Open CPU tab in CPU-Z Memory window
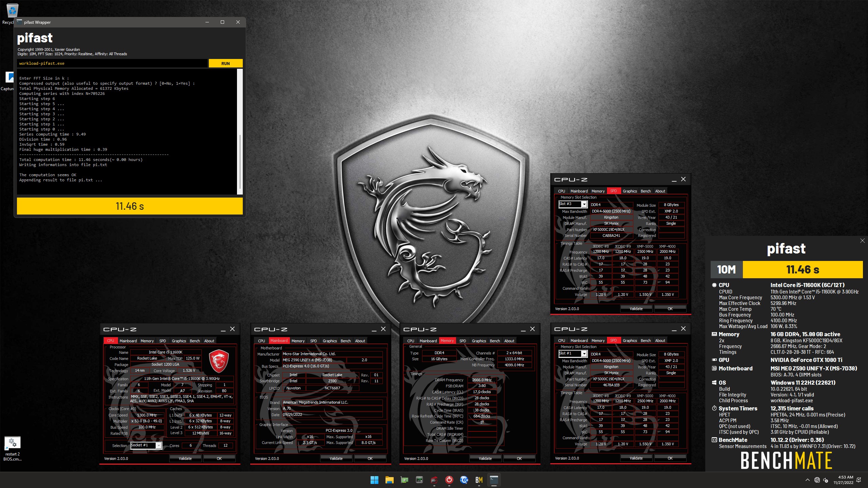 411,341
